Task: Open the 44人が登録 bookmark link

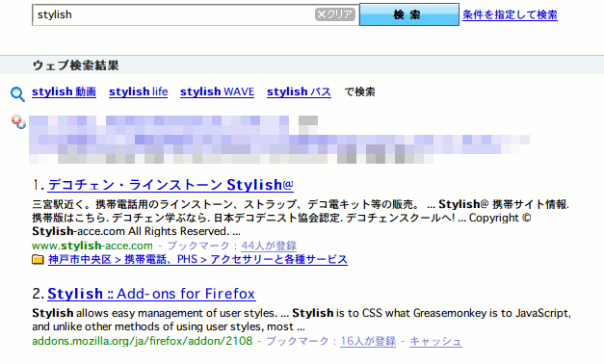Action: 269,246
